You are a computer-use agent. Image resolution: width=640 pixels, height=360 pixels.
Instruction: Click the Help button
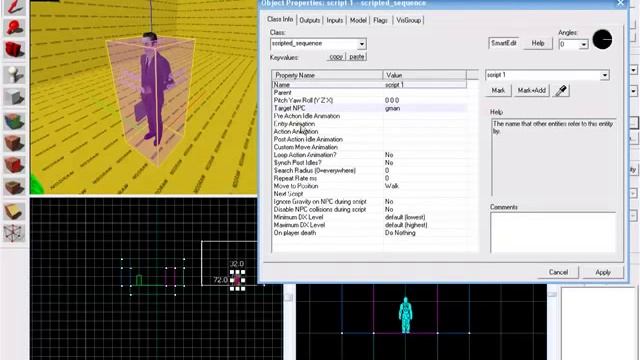click(538, 43)
